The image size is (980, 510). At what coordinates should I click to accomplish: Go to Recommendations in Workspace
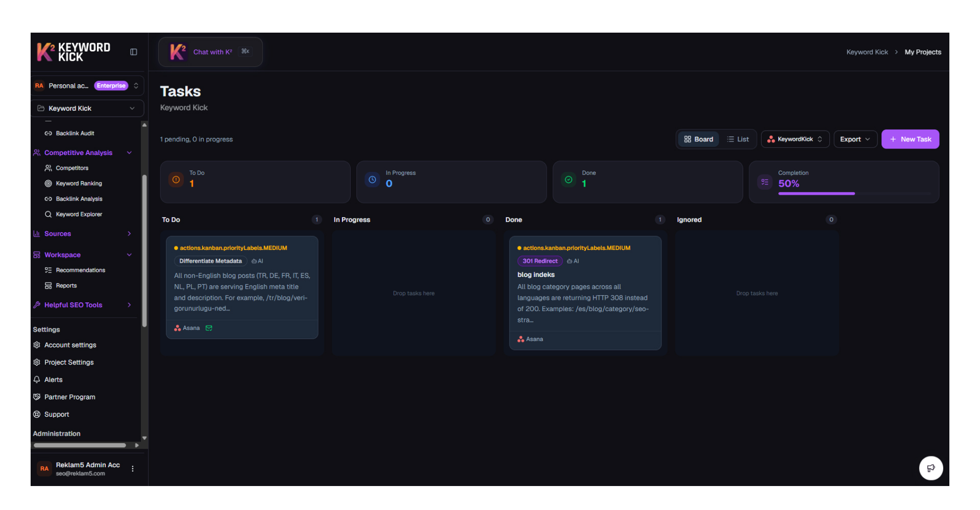80,270
